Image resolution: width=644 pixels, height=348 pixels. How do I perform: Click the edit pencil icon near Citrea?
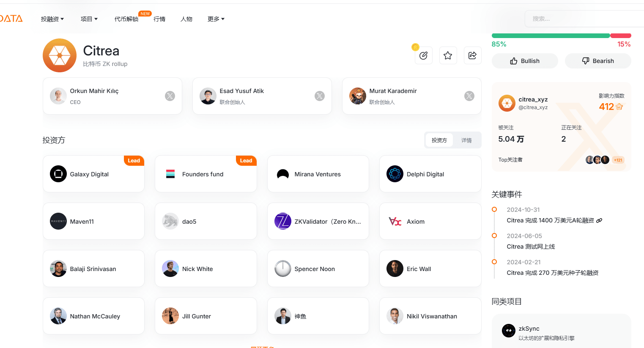(x=423, y=55)
